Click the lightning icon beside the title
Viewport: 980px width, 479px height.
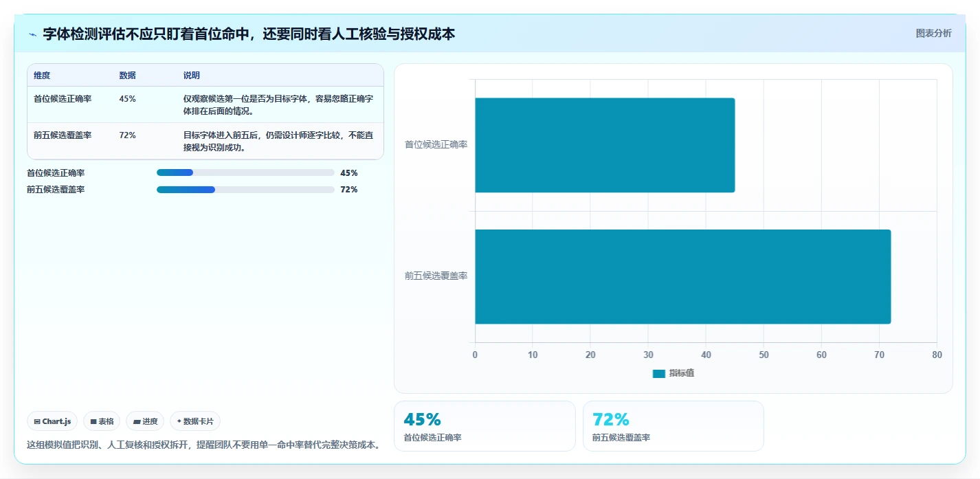32,34
